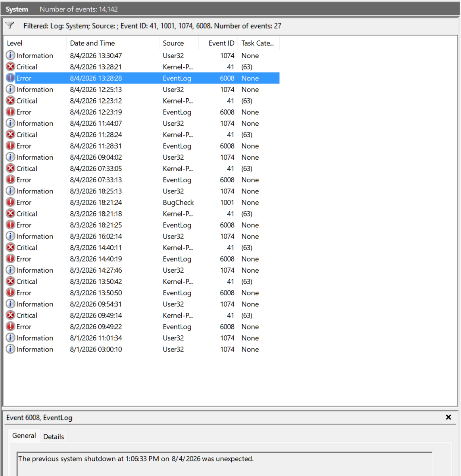
Task: Sort events by the Event ID column
Action: [218, 43]
